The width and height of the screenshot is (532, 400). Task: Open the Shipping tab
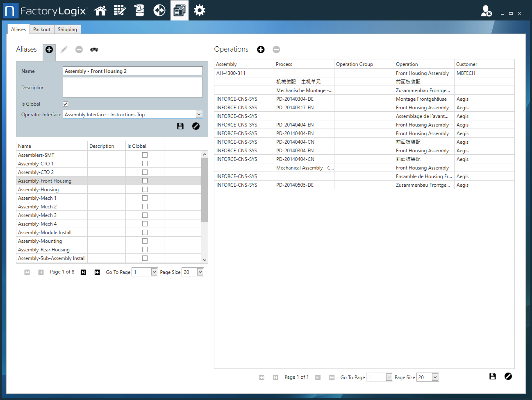click(x=67, y=29)
